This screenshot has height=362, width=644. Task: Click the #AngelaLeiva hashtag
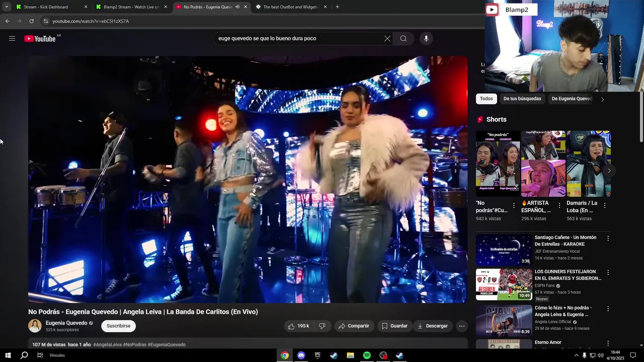tap(107, 345)
